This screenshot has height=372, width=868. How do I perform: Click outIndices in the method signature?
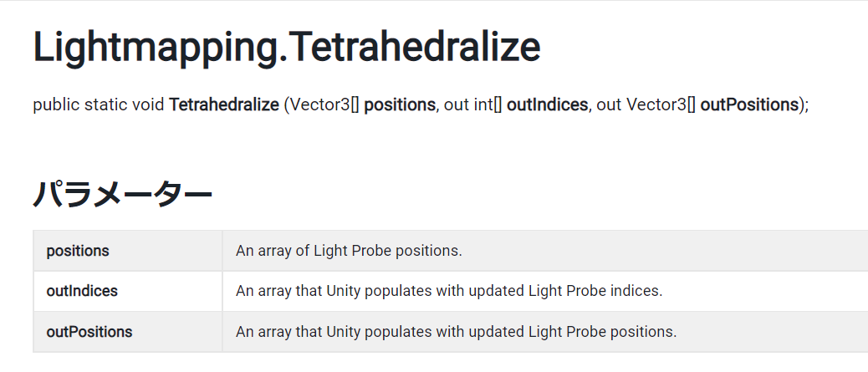548,104
